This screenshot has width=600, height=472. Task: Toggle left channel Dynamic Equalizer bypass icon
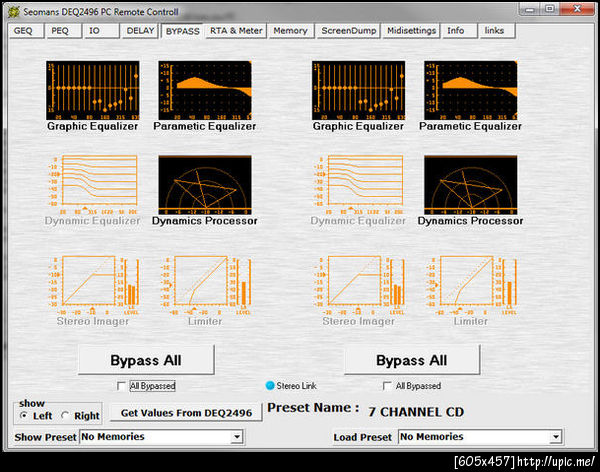pyautogui.click(x=93, y=185)
